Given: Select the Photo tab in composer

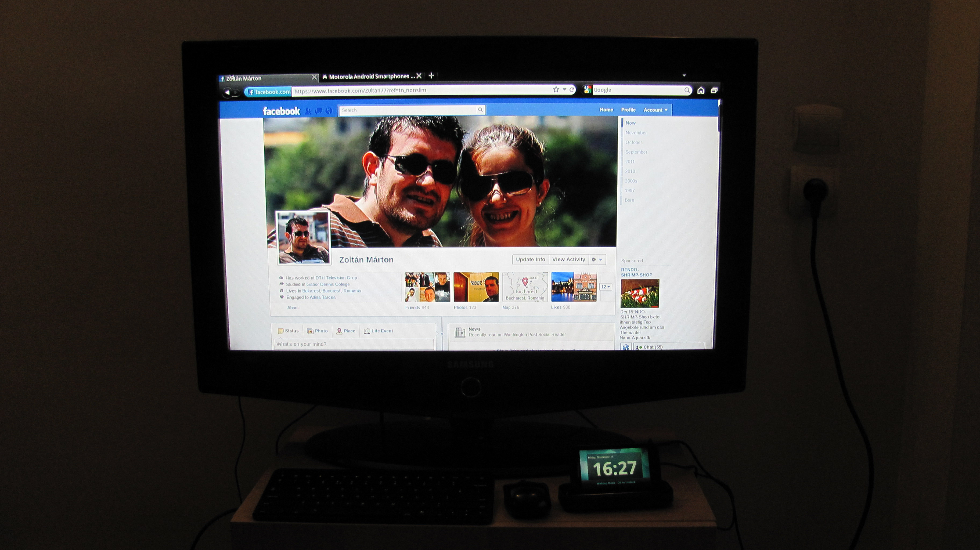Looking at the screenshot, I should click(318, 331).
